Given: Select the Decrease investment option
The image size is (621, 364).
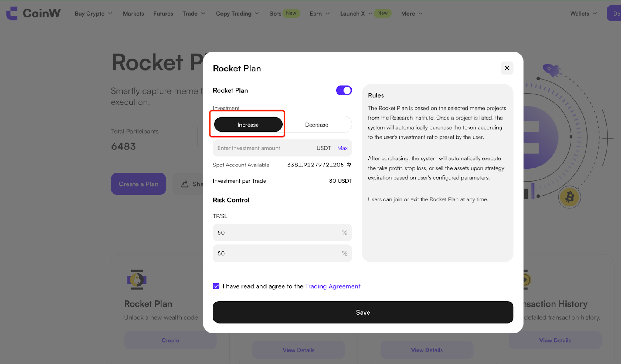Looking at the screenshot, I should (317, 125).
